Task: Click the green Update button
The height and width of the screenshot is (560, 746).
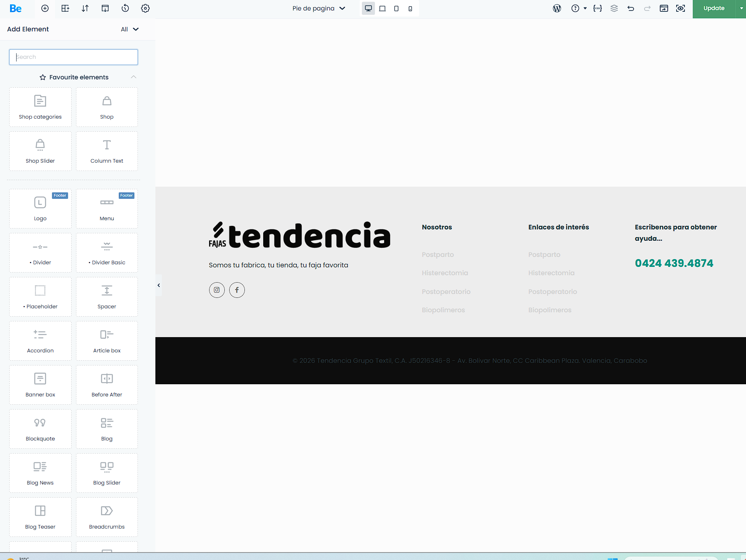Action: 714,8
